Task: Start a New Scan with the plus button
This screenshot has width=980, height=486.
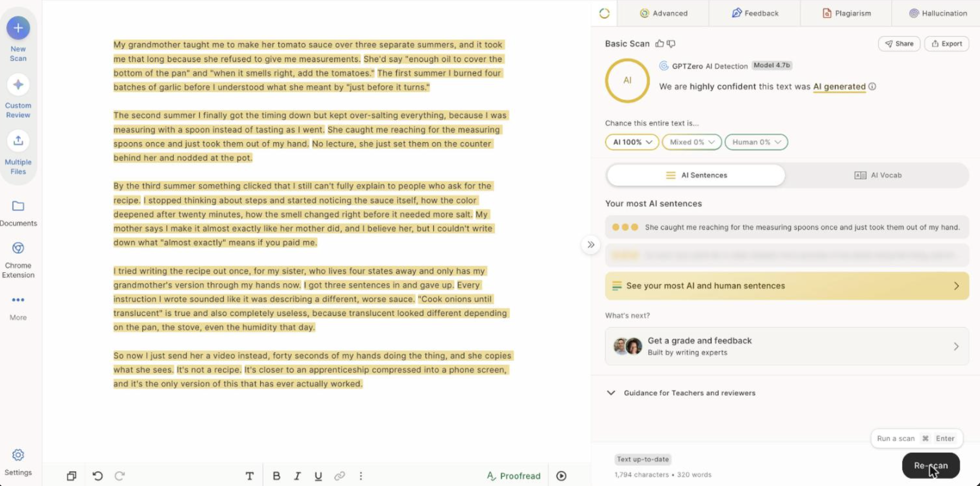Action: click(18, 28)
